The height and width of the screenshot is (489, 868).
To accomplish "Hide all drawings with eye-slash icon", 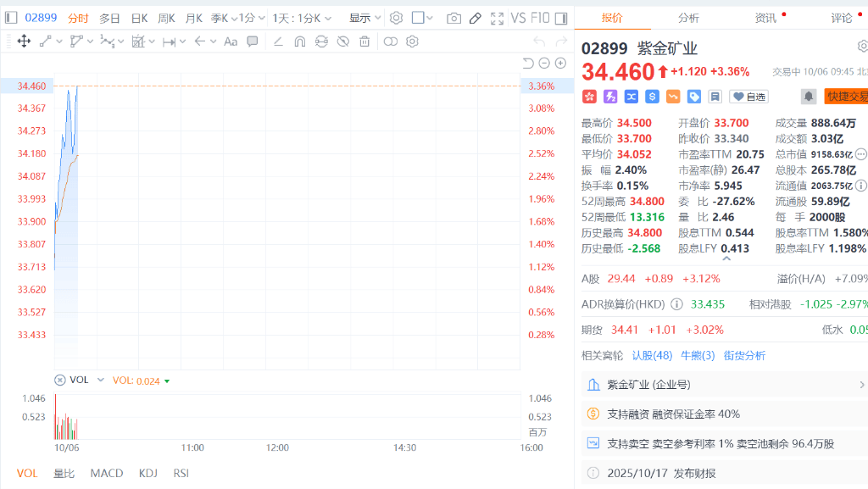I will [x=342, y=41].
